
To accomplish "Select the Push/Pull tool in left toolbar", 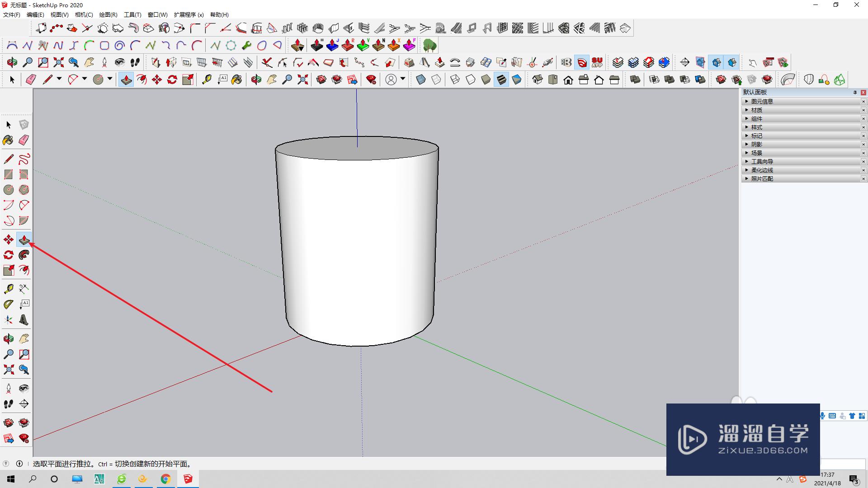I will (x=24, y=239).
